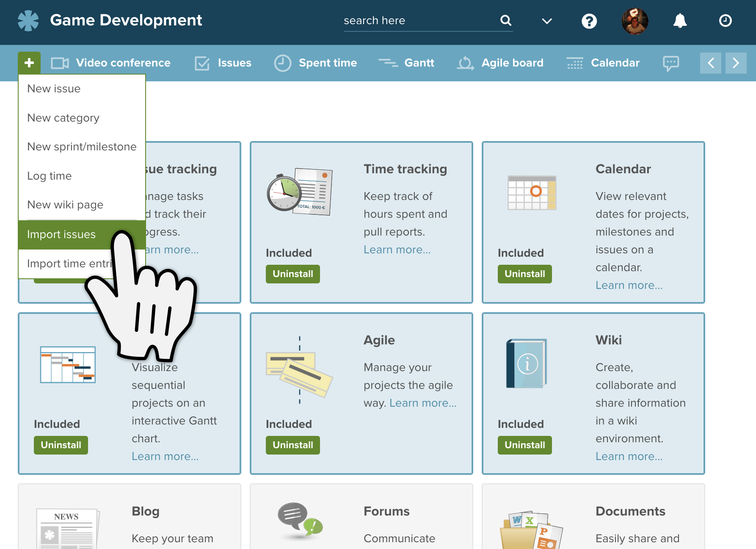Uninstall the Calendar module
This screenshot has width=756, height=549.
pyautogui.click(x=525, y=274)
